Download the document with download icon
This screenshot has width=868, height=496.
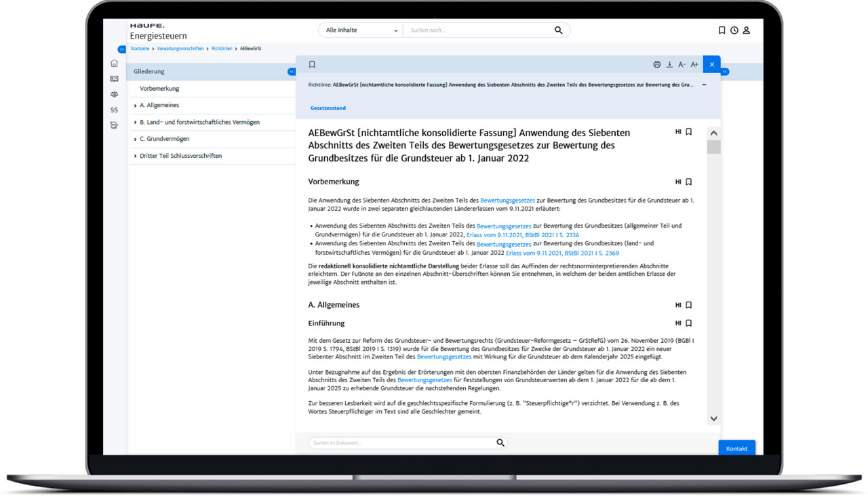click(669, 64)
